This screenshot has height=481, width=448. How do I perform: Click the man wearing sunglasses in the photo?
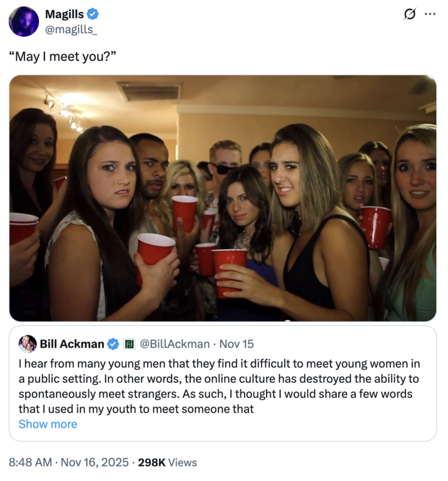click(224, 165)
